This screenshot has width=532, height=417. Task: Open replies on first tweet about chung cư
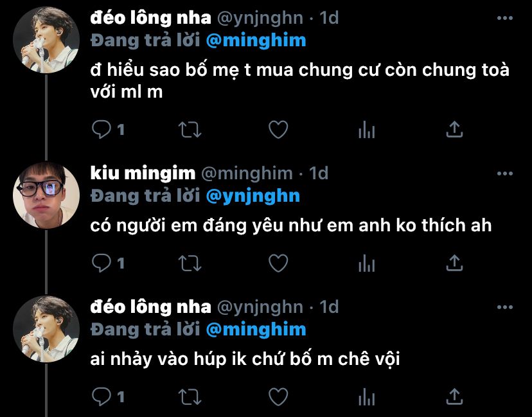102,129
